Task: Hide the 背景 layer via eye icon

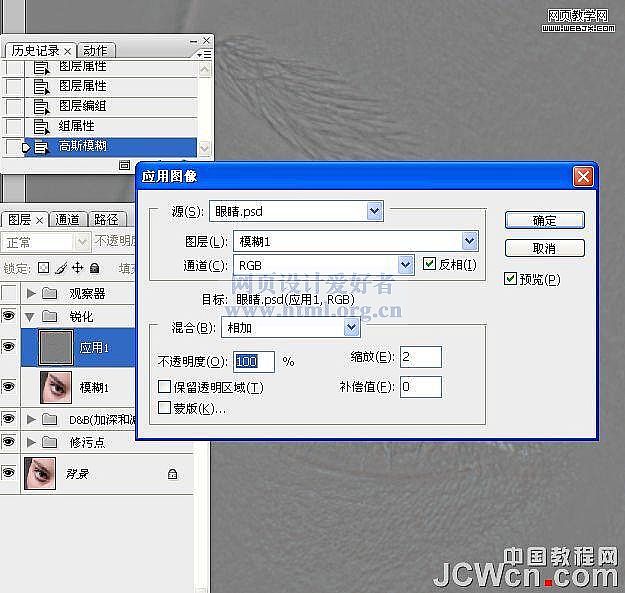Action: pos(9,473)
